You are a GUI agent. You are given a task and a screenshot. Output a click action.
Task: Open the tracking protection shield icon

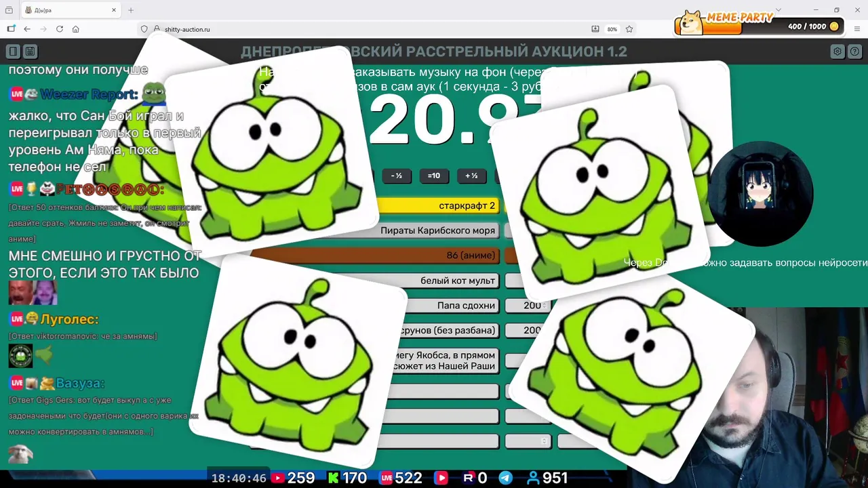pos(144,29)
